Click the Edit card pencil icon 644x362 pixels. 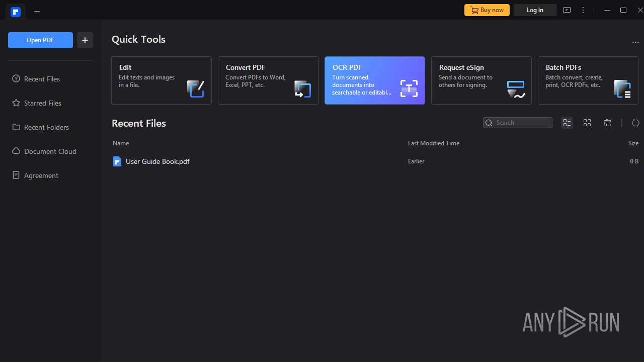pyautogui.click(x=196, y=88)
